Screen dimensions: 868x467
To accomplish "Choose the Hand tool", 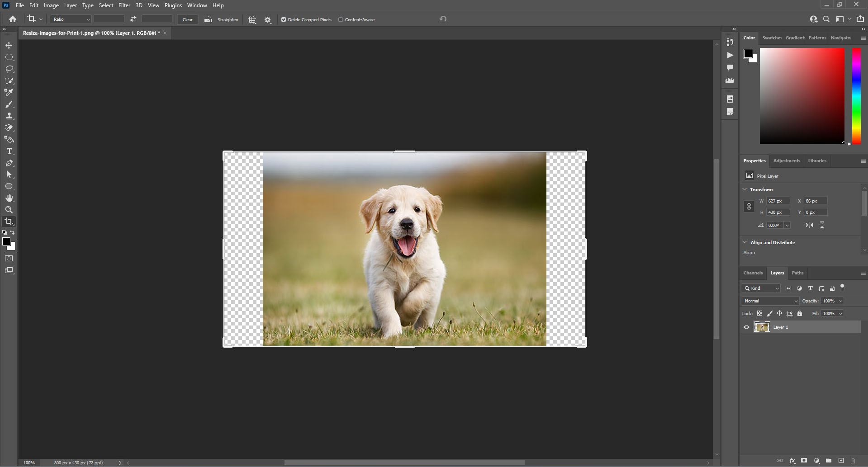I will click(9, 198).
